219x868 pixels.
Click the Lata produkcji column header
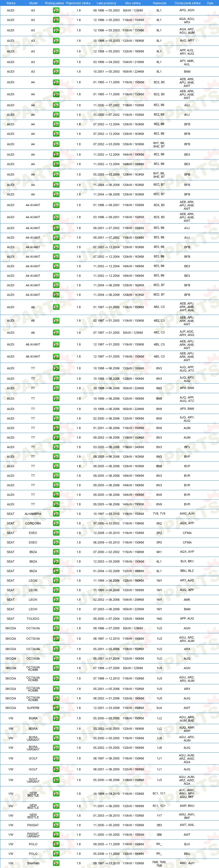[x=106, y=3]
